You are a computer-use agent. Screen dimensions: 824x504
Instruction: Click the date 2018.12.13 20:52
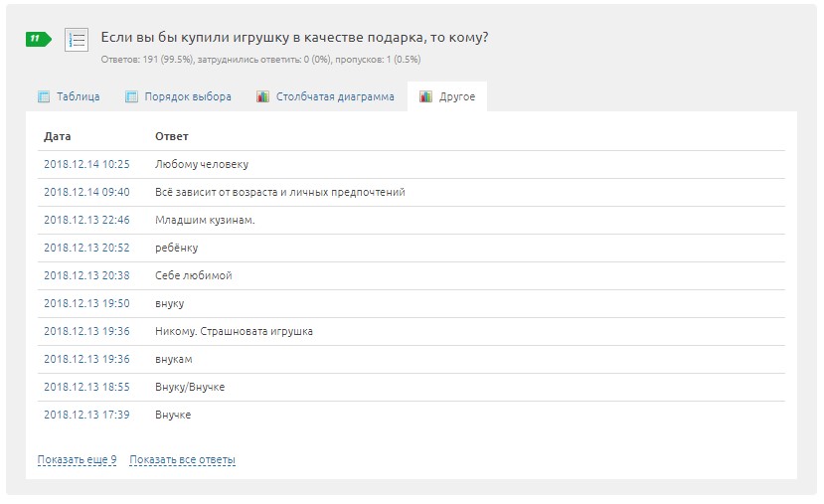point(86,249)
